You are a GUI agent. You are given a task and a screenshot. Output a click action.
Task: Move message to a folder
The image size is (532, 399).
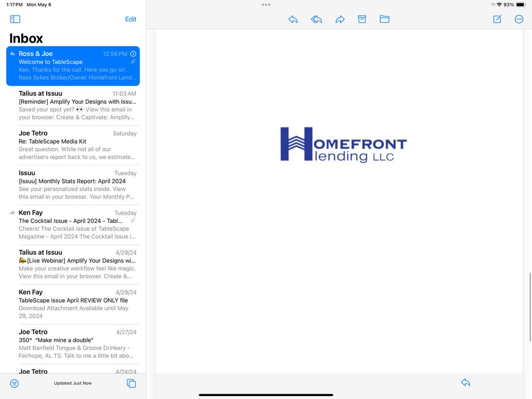(385, 19)
